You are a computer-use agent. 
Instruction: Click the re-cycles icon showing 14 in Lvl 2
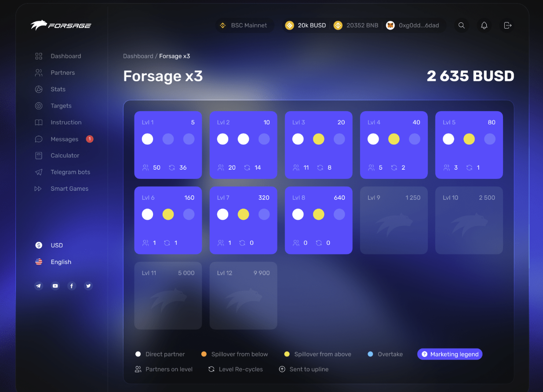pos(247,167)
